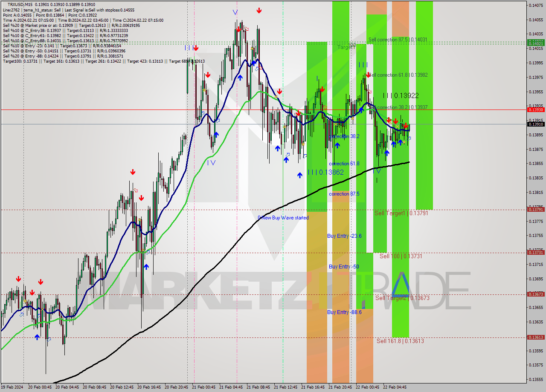The image size is (546, 392).
Task: Click the 'I V' wave label below price dip
Action: pos(212,162)
